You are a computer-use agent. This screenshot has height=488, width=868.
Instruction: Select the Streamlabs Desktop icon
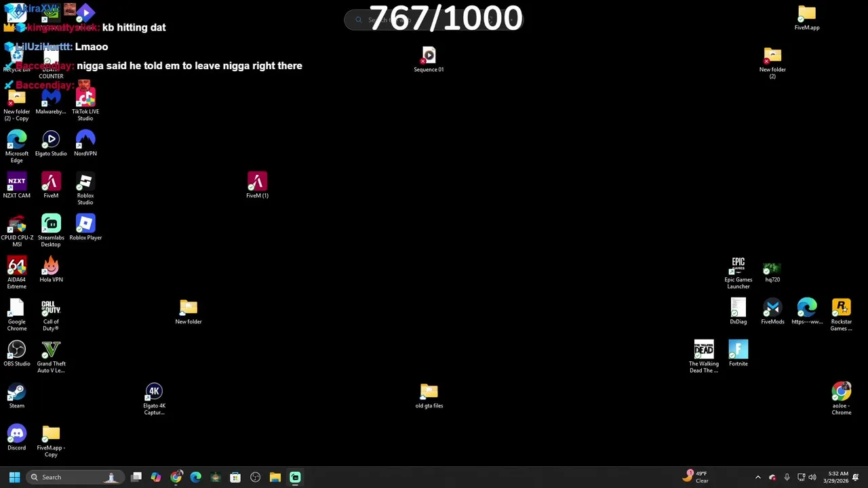click(51, 230)
